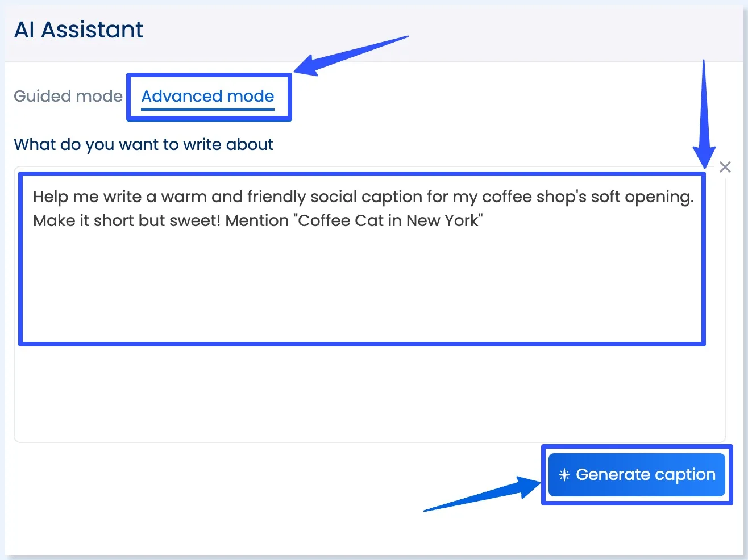Click the AI Assistant panel title
The width and height of the screenshot is (748, 560).
(x=78, y=30)
